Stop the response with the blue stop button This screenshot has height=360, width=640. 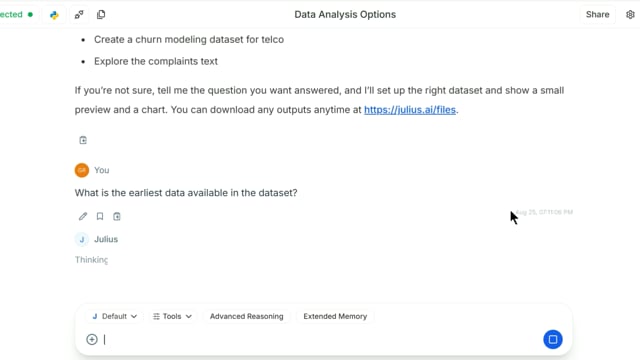coord(553,339)
